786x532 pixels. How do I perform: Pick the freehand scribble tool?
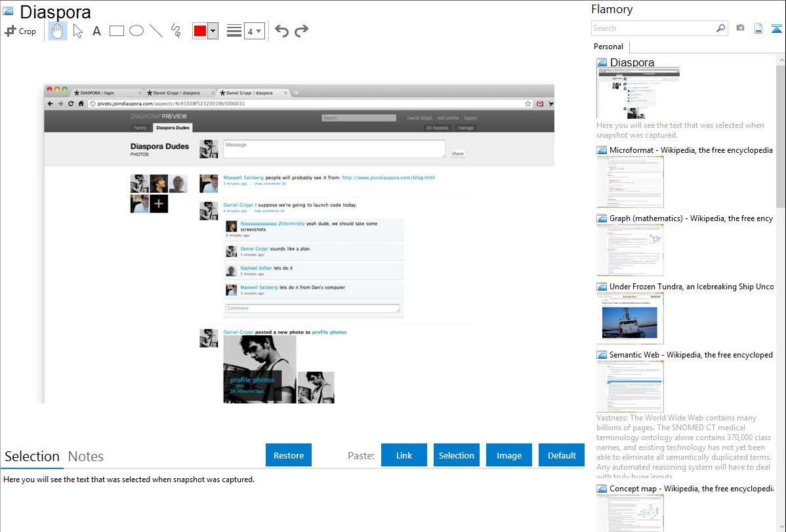click(176, 31)
